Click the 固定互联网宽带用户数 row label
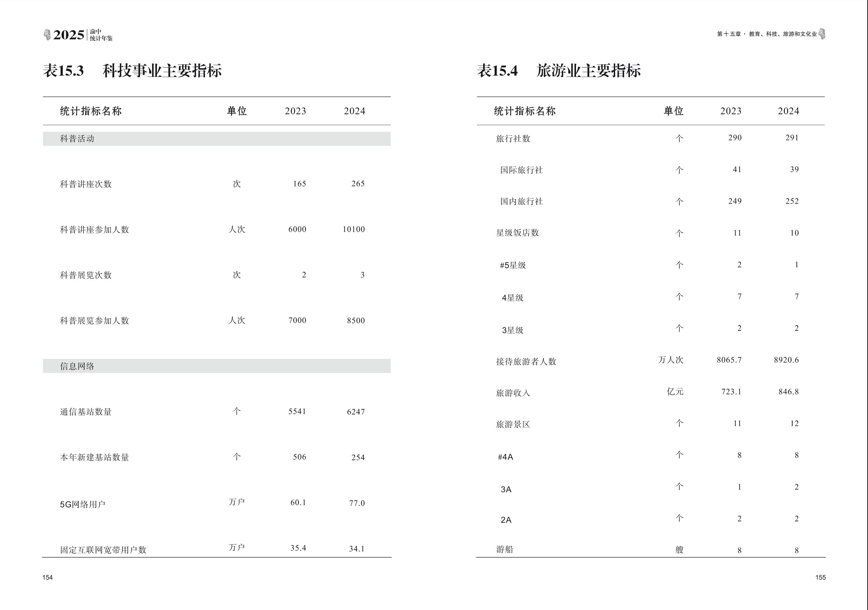This screenshot has height=610, width=868. [x=103, y=550]
